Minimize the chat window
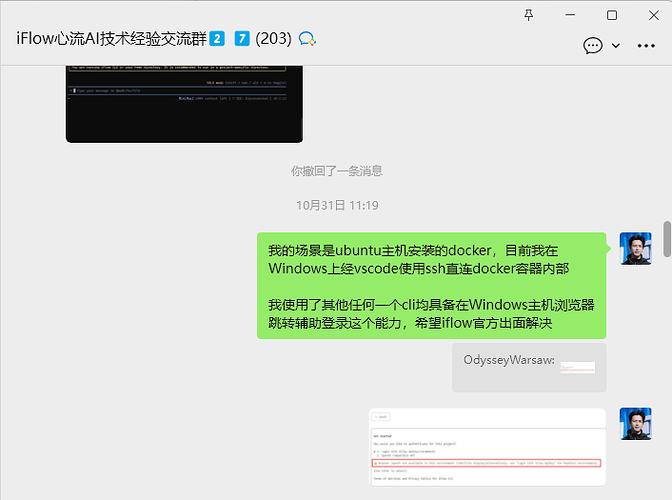 571,15
